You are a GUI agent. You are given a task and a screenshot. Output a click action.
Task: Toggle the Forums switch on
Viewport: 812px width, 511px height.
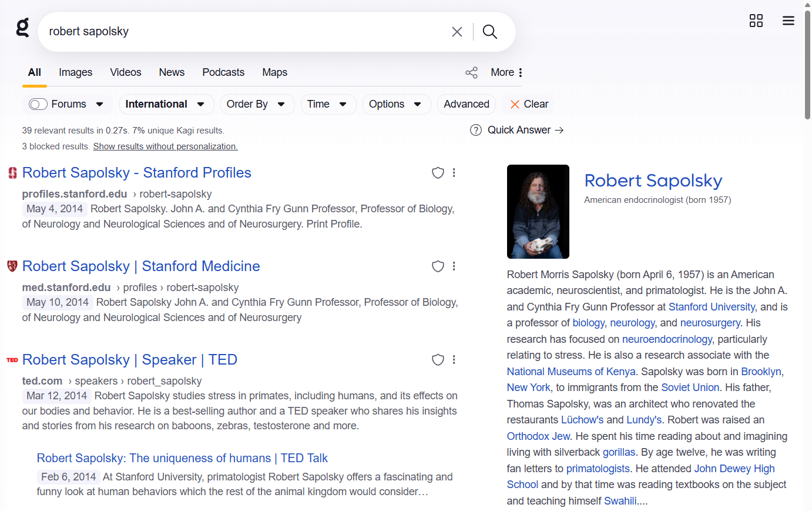[x=38, y=104]
